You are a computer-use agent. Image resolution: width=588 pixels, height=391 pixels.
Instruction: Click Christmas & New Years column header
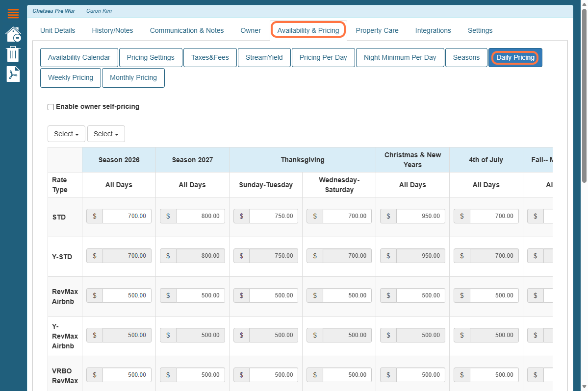(x=412, y=160)
